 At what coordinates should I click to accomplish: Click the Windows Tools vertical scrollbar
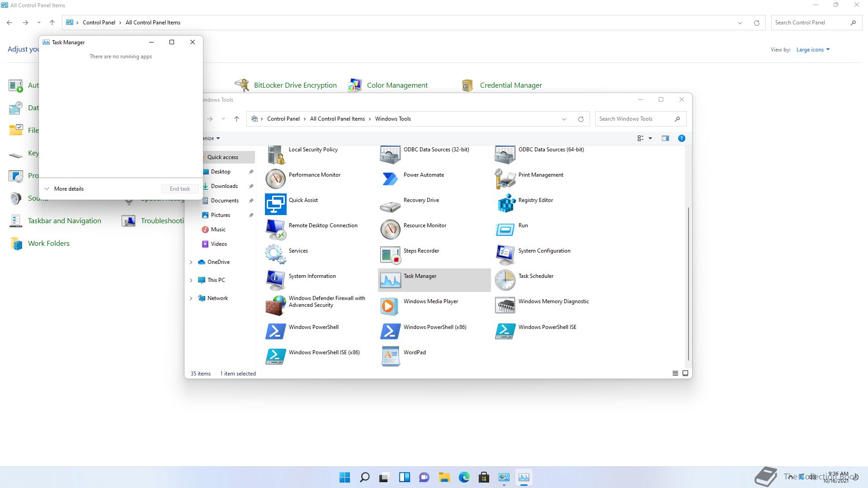(x=688, y=284)
